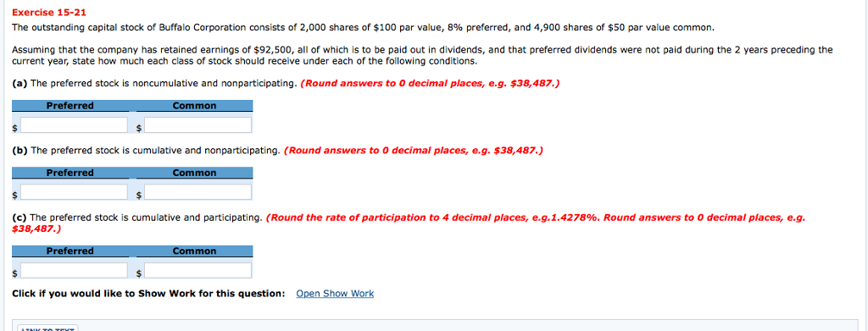Click the Preferred column header in part (c)

pos(70,251)
